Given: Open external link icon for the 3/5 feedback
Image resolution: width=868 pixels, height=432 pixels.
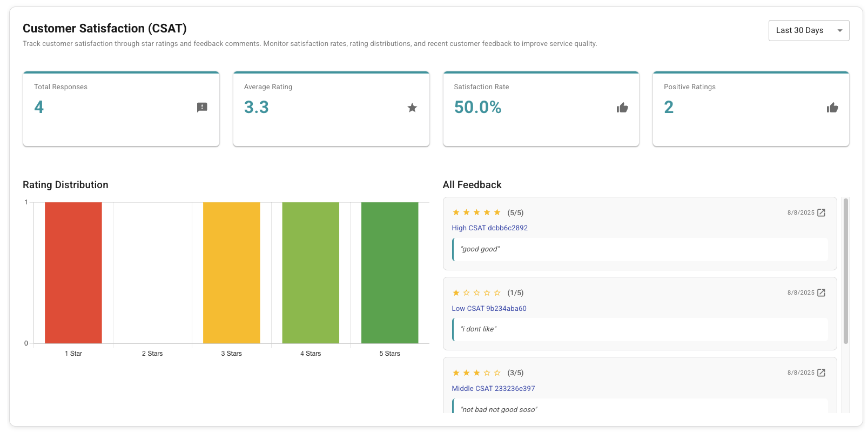Looking at the screenshot, I should (x=821, y=373).
